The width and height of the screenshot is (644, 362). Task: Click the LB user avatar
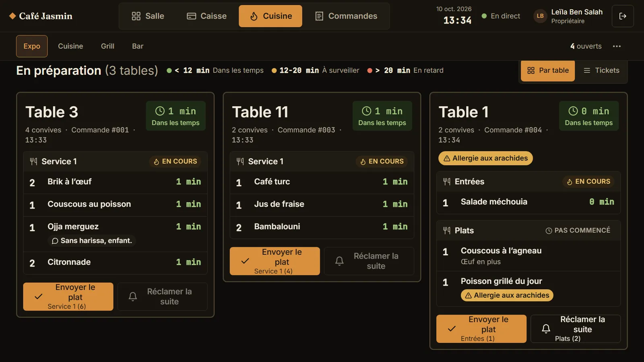click(x=540, y=16)
